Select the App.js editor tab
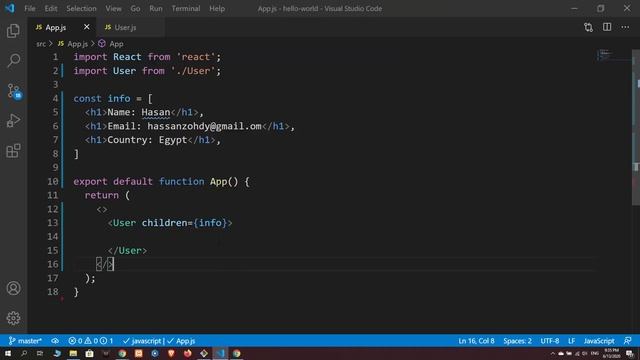640x360 pixels. click(56, 27)
